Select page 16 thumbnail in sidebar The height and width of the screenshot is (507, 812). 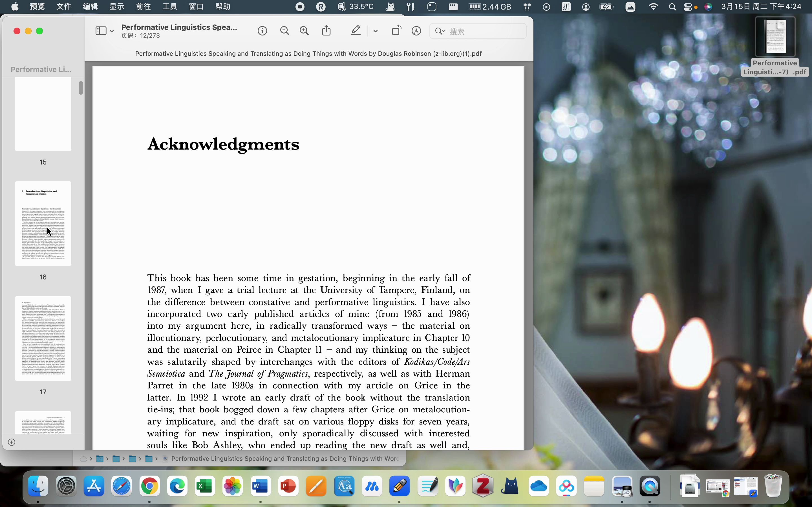tap(43, 224)
